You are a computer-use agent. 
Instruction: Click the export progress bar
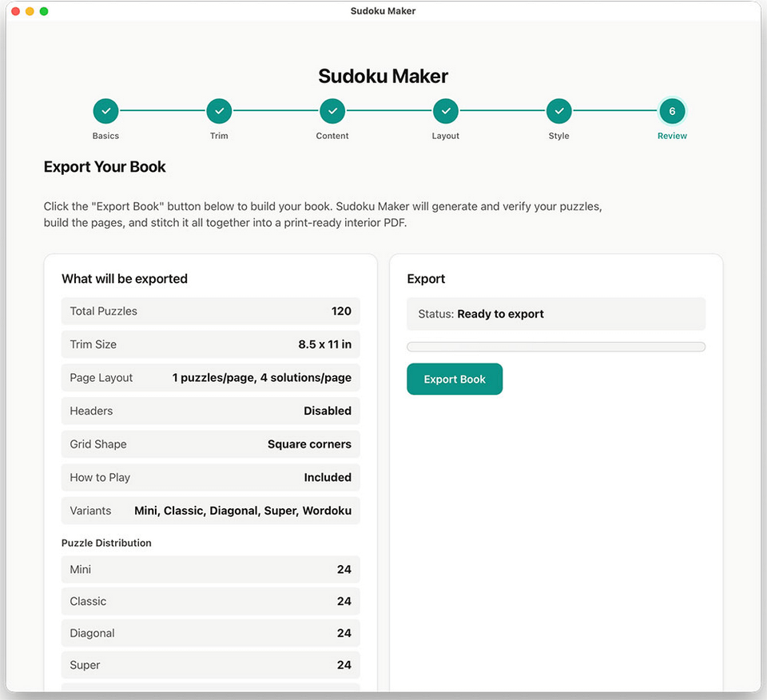556,345
